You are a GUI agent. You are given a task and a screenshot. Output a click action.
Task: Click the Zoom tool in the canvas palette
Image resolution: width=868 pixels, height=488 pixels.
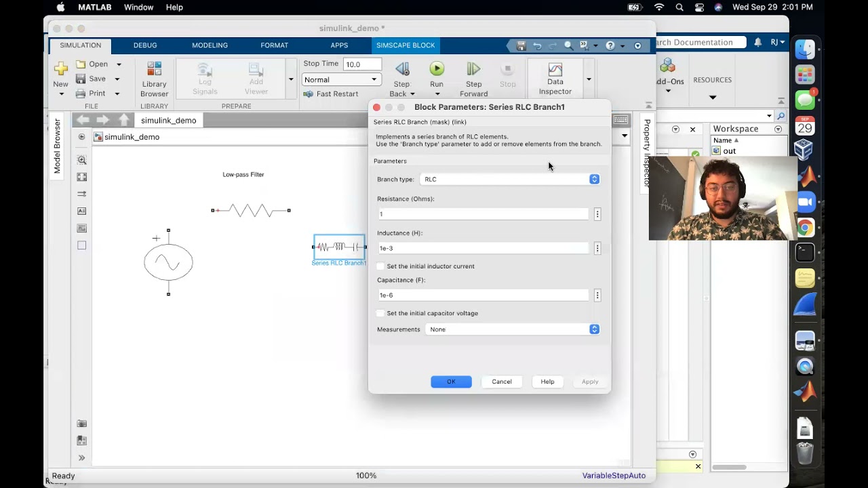[x=81, y=160]
